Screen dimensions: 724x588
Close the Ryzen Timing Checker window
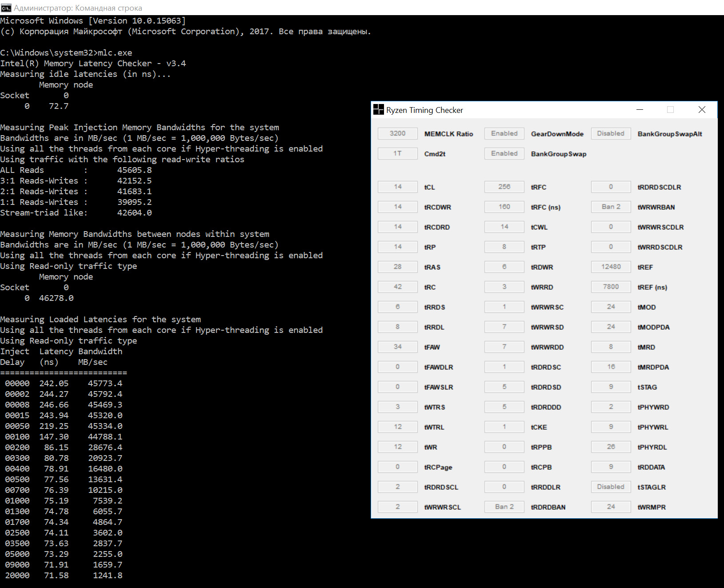702,110
